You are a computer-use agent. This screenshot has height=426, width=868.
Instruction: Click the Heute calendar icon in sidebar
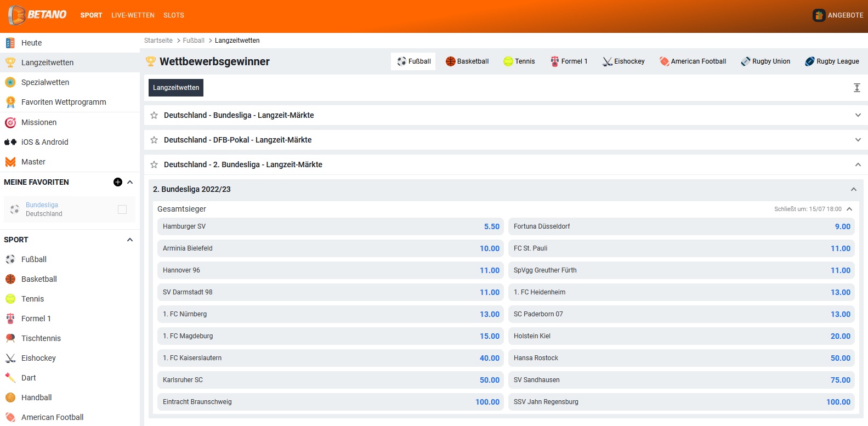pos(10,43)
